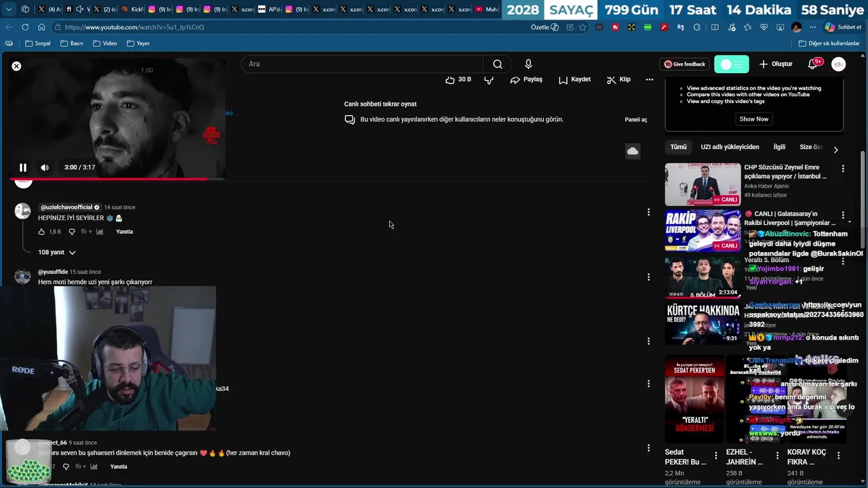Close the YouTube miniplayer with the X icon

click(x=16, y=66)
